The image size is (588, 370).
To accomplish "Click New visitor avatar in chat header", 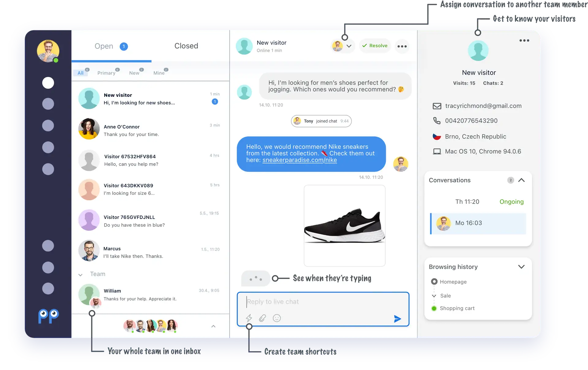I will 244,46.
